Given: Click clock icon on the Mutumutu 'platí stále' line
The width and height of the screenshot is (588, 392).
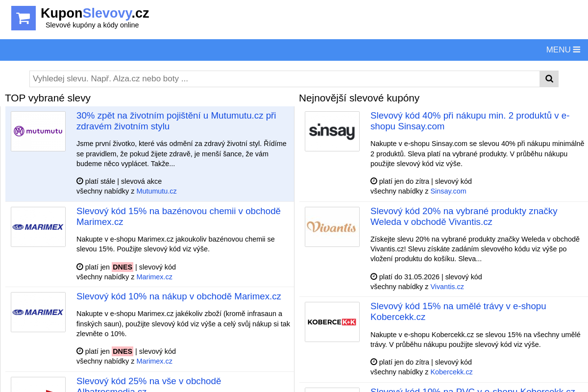Looking at the screenshot, I should pyautogui.click(x=80, y=181).
